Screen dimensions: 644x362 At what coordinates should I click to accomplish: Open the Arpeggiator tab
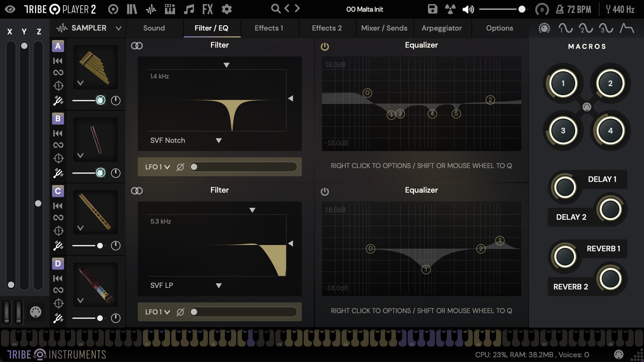coord(442,28)
